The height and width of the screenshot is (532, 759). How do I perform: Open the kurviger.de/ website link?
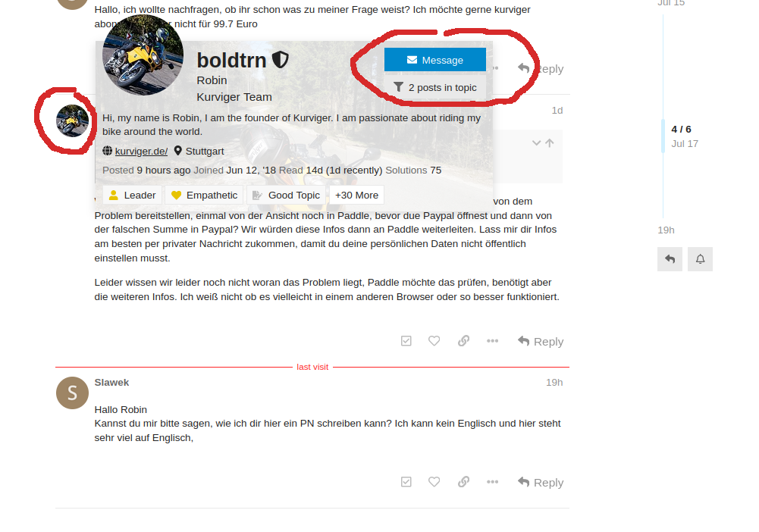(141, 152)
